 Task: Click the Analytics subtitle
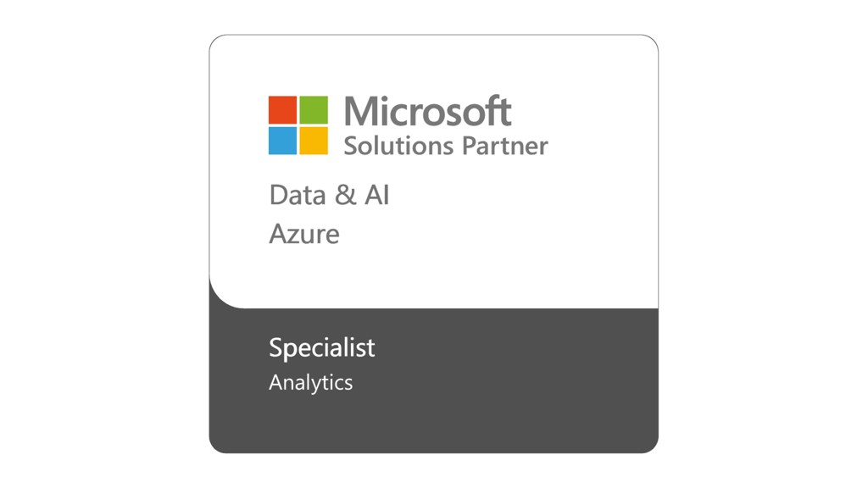tap(310, 382)
